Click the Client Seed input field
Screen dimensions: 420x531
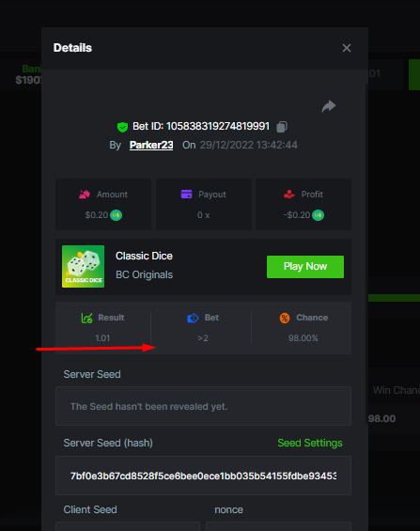point(128,526)
